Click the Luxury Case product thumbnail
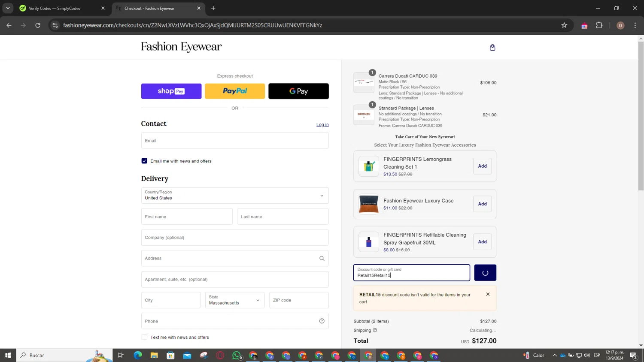This screenshot has height=362, width=644. [x=369, y=204]
